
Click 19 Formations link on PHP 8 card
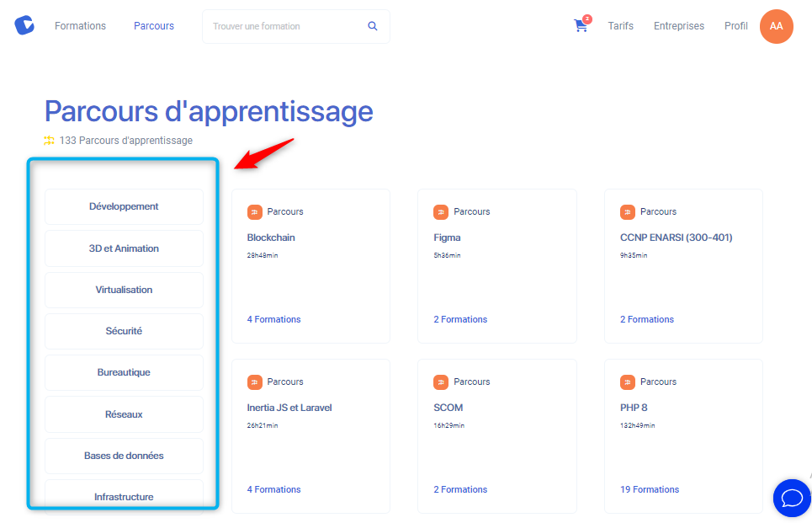(x=650, y=489)
